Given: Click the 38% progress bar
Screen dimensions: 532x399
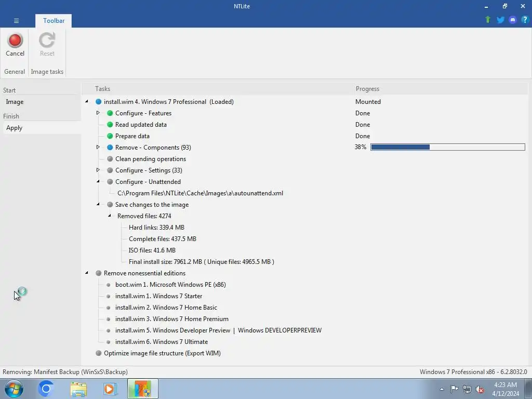Looking at the screenshot, I should tap(447, 147).
